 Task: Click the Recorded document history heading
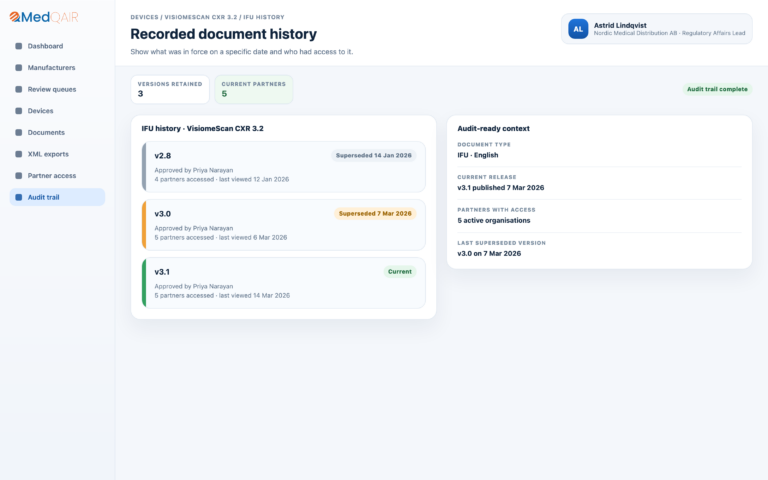pos(223,34)
